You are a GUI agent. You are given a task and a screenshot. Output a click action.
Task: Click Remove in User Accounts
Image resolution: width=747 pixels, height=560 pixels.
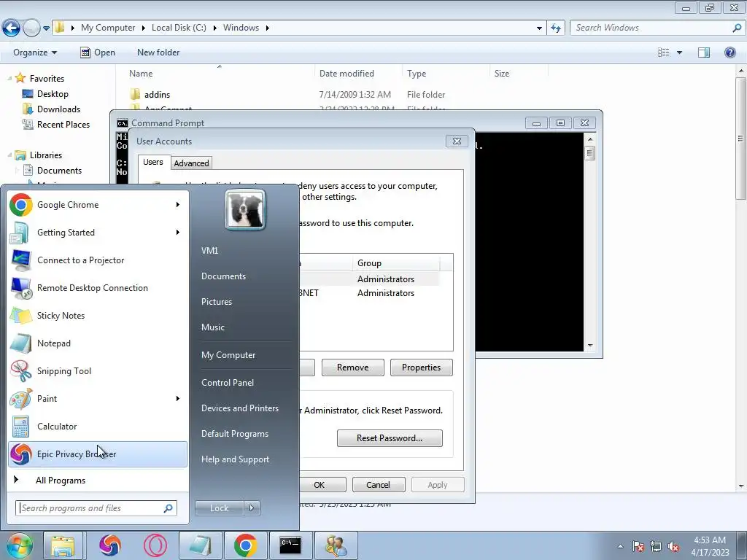point(352,367)
